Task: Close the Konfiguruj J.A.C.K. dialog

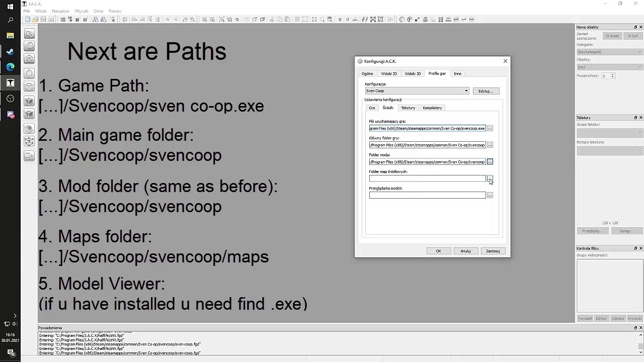Action: [505, 61]
